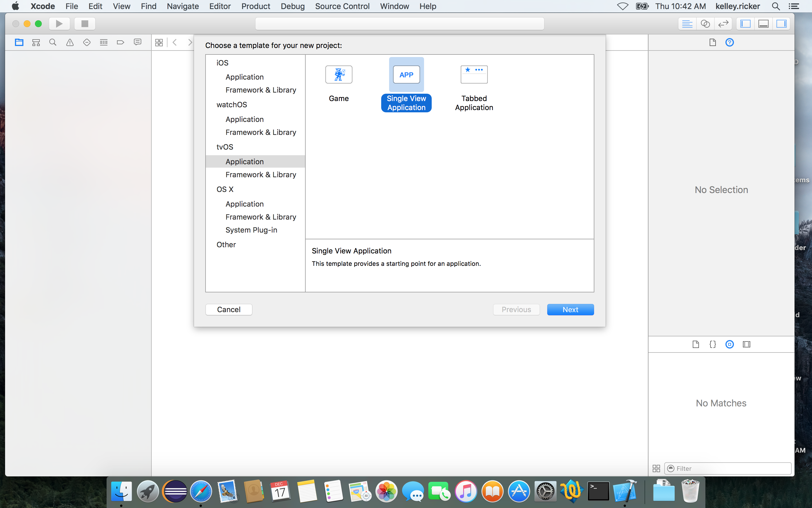This screenshot has width=812, height=508.
Task: Toggle the Debug area visibility
Action: [763, 23]
